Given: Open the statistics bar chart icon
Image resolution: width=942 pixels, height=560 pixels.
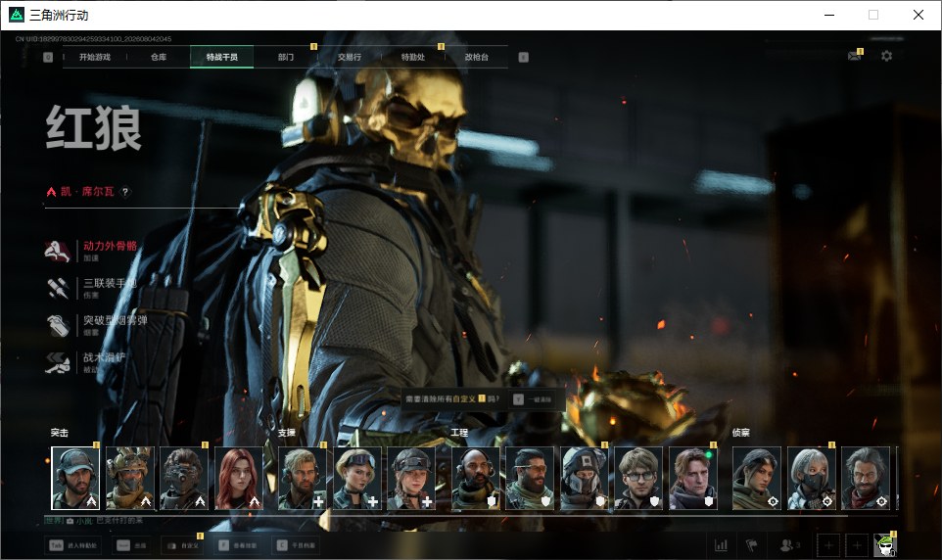Looking at the screenshot, I should pyautogui.click(x=721, y=545).
